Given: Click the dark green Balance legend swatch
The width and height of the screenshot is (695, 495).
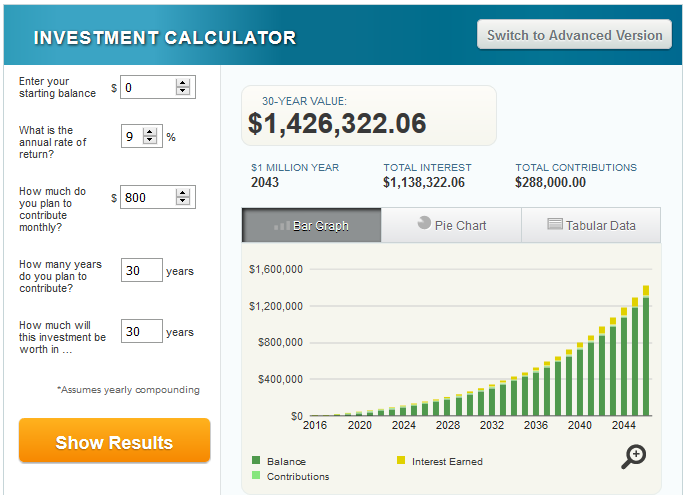Looking at the screenshot, I should [x=257, y=461].
